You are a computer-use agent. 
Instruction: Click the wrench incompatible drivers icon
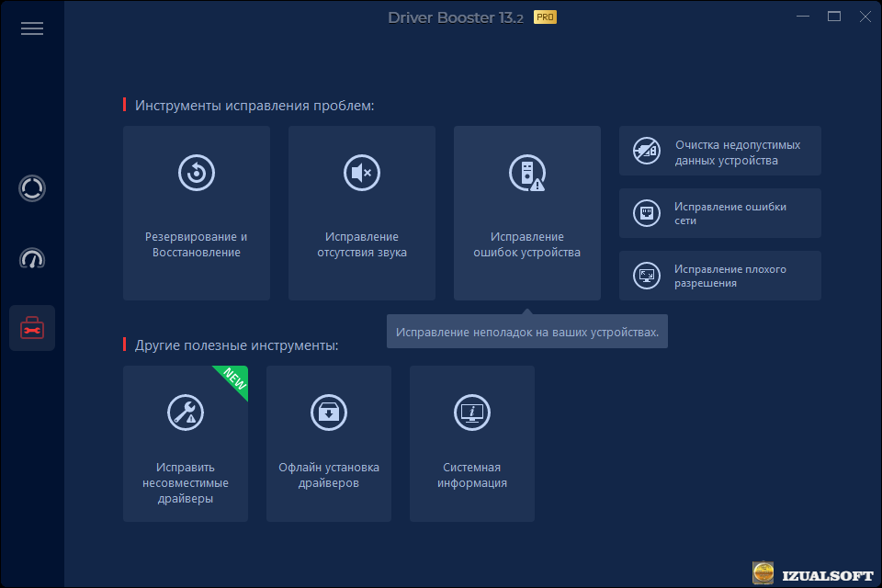[x=186, y=412]
